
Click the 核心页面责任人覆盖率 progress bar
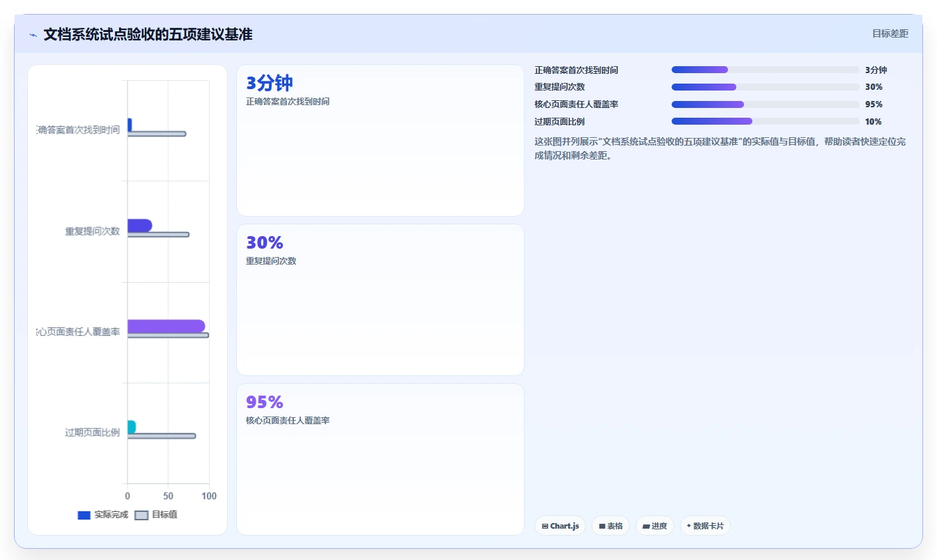click(765, 104)
